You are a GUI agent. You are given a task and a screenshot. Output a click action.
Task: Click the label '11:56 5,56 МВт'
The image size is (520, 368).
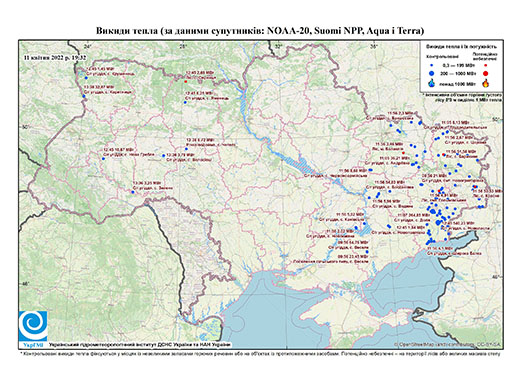pos(386,202)
